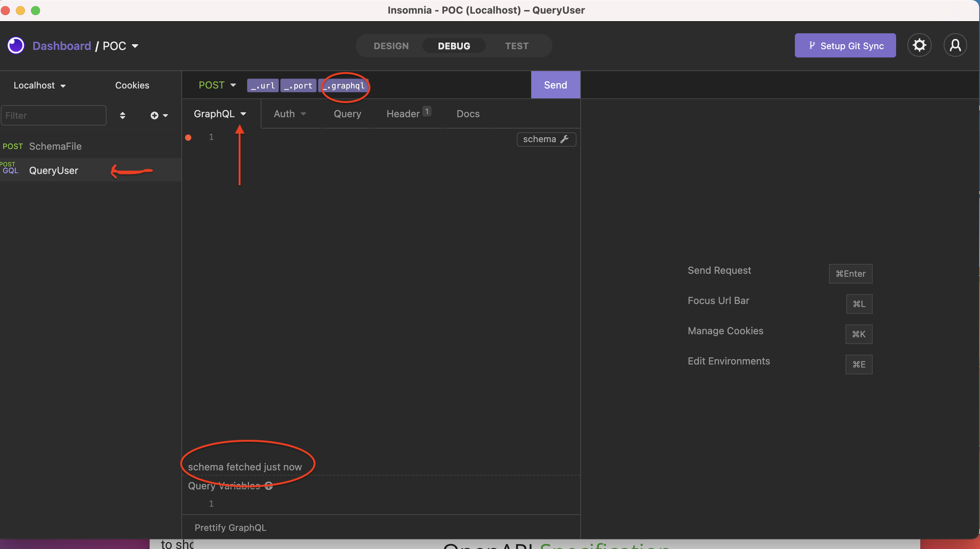The image size is (980, 549).
Task: Click the _.graphql environment variable tag
Action: pyautogui.click(x=343, y=86)
